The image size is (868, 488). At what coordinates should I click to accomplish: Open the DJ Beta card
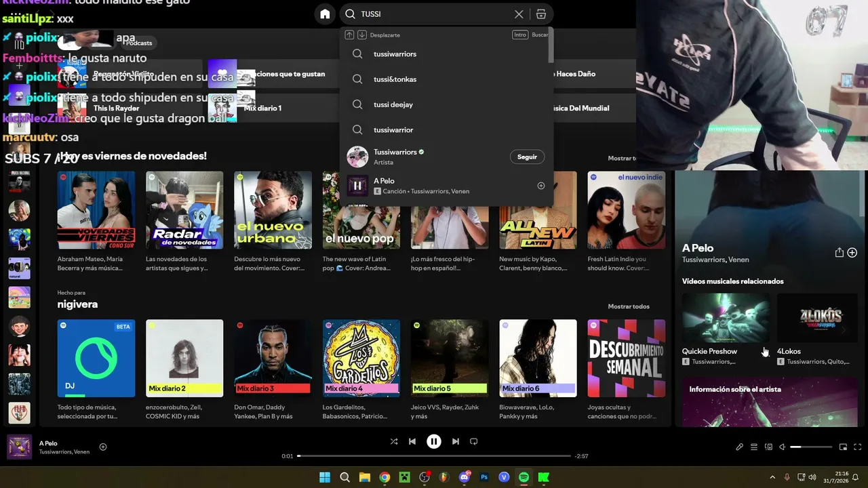(x=96, y=370)
